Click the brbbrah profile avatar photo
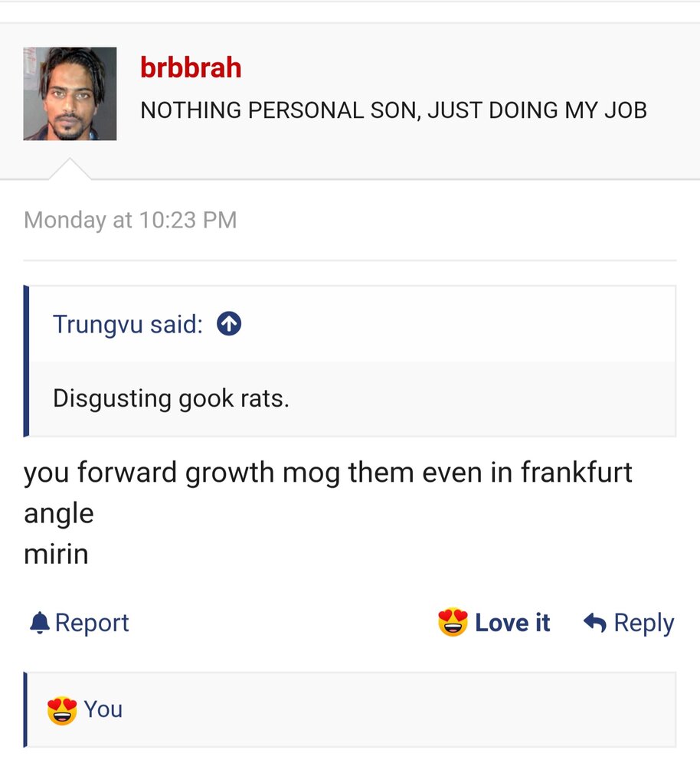 pos(70,93)
